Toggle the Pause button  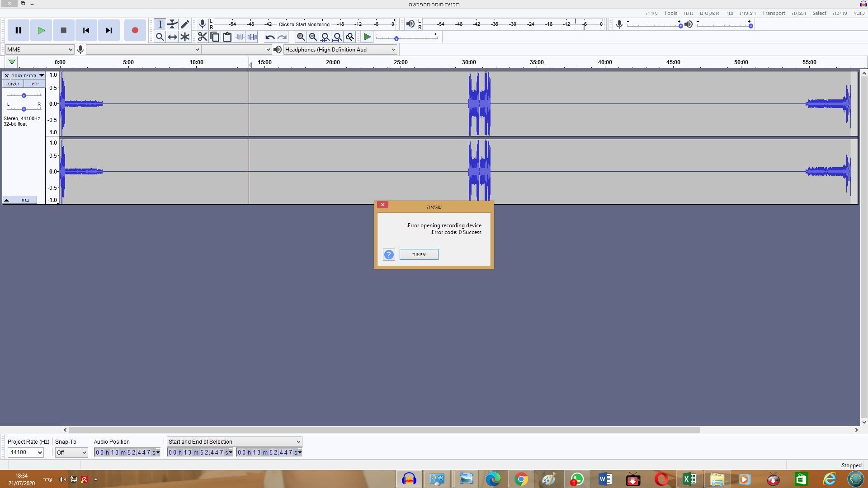click(19, 30)
